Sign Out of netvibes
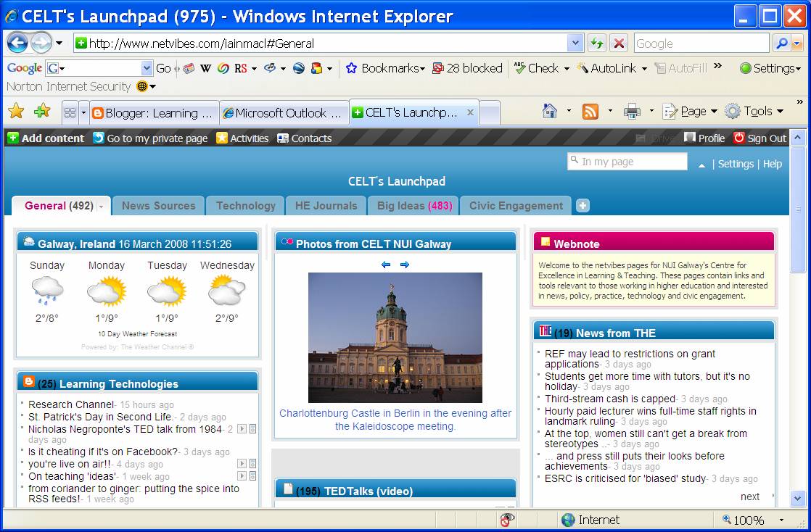 pos(759,138)
